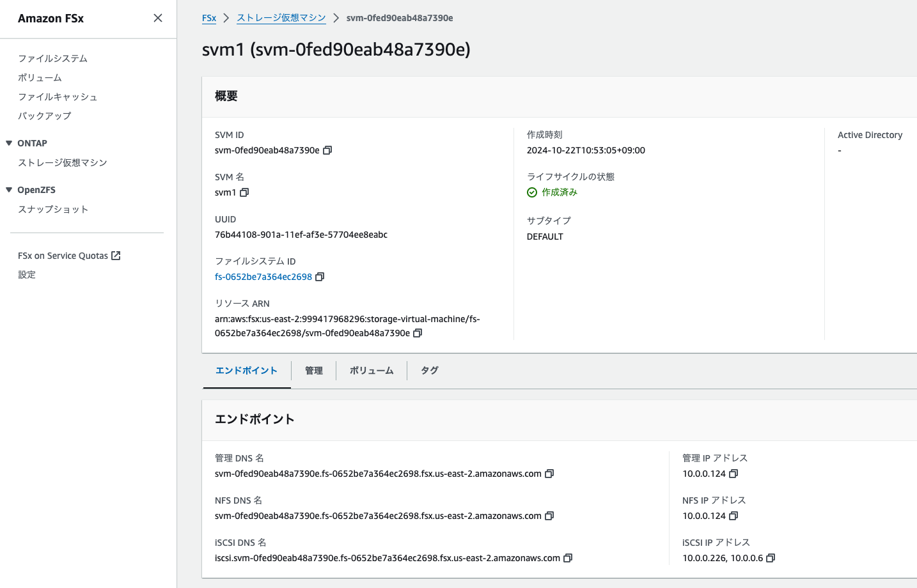Copy the iSCSI IP addresses

(771, 558)
